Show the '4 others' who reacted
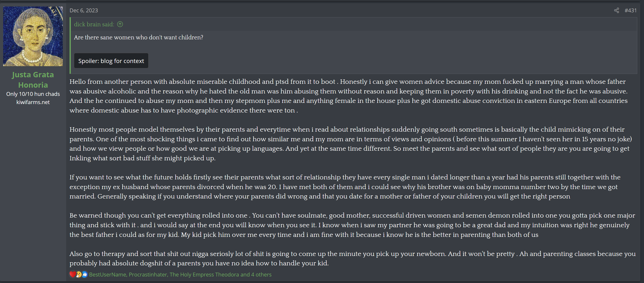The image size is (644, 283). pyautogui.click(x=261, y=275)
